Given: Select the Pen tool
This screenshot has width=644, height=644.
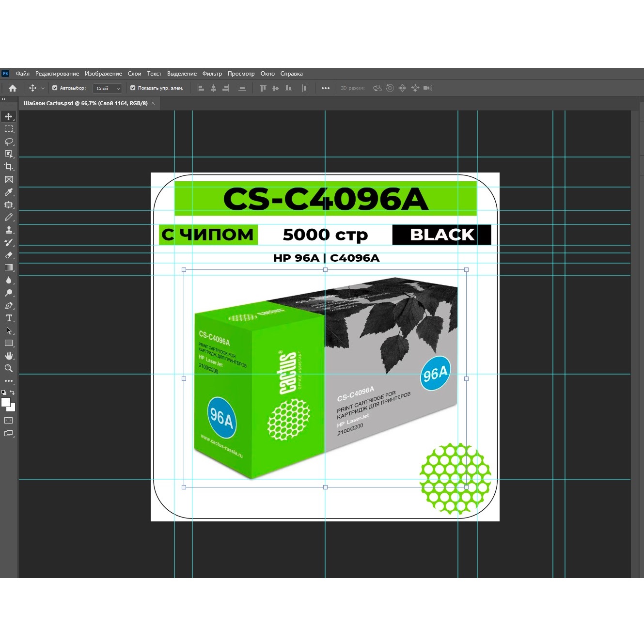Looking at the screenshot, I should pos(9,306).
